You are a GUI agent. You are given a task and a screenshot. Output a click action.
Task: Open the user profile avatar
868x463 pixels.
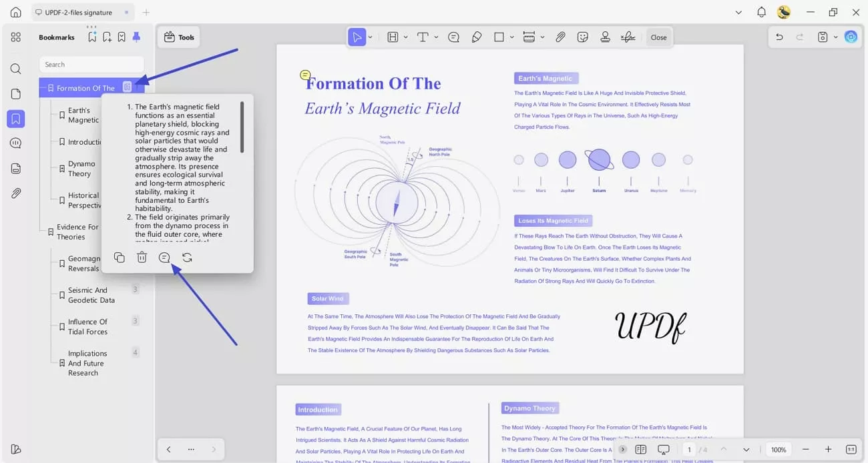(x=784, y=12)
